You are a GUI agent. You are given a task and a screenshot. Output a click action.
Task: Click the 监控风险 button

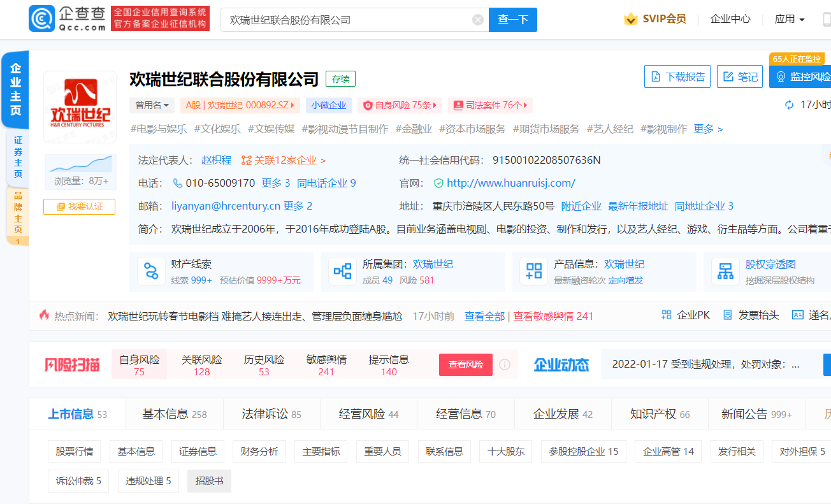pyautogui.click(x=800, y=76)
